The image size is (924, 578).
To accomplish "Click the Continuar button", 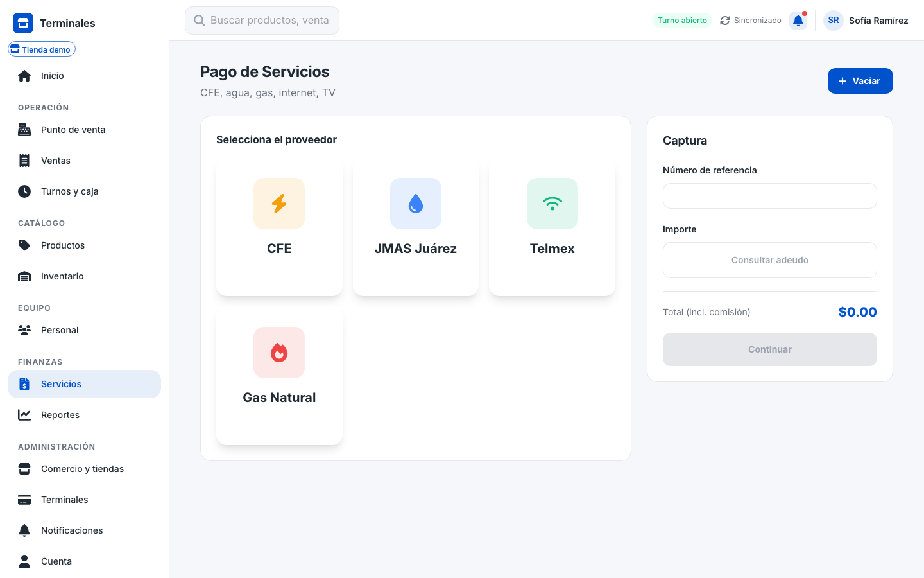I will click(x=770, y=349).
